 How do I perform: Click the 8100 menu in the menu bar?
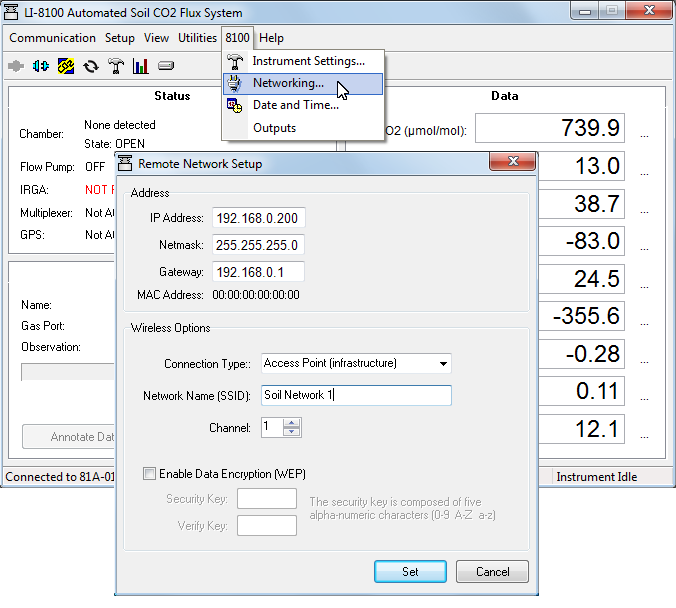(x=237, y=38)
